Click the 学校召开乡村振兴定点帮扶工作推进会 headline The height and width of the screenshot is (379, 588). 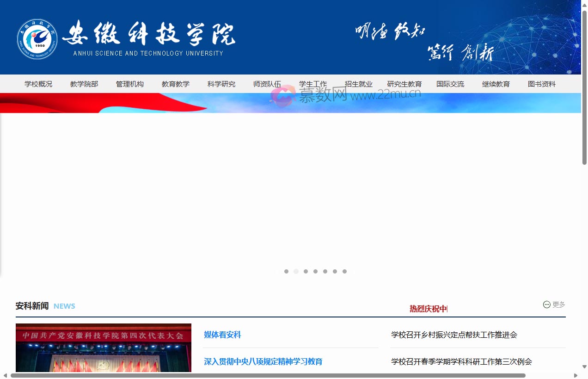pos(454,335)
